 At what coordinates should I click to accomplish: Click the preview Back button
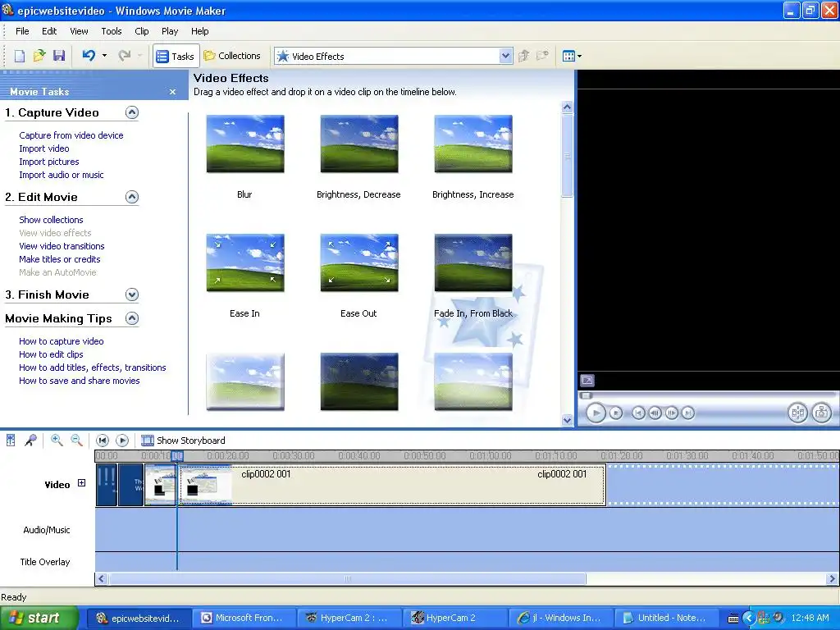(638, 413)
